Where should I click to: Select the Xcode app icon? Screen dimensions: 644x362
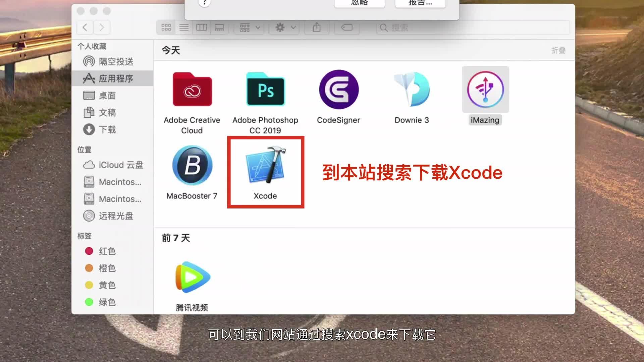(265, 165)
